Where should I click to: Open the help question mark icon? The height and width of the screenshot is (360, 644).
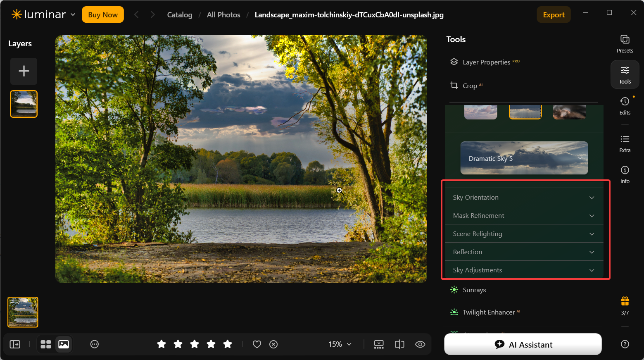click(x=625, y=344)
